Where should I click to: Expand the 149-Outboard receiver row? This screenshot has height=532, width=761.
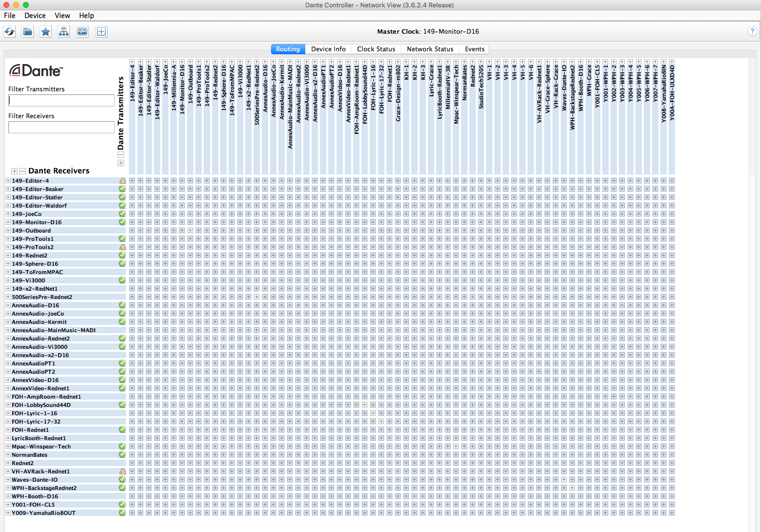click(x=8, y=231)
